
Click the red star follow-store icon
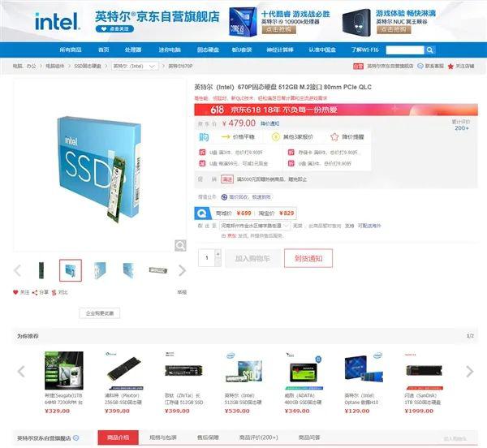click(x=450, y=66)
